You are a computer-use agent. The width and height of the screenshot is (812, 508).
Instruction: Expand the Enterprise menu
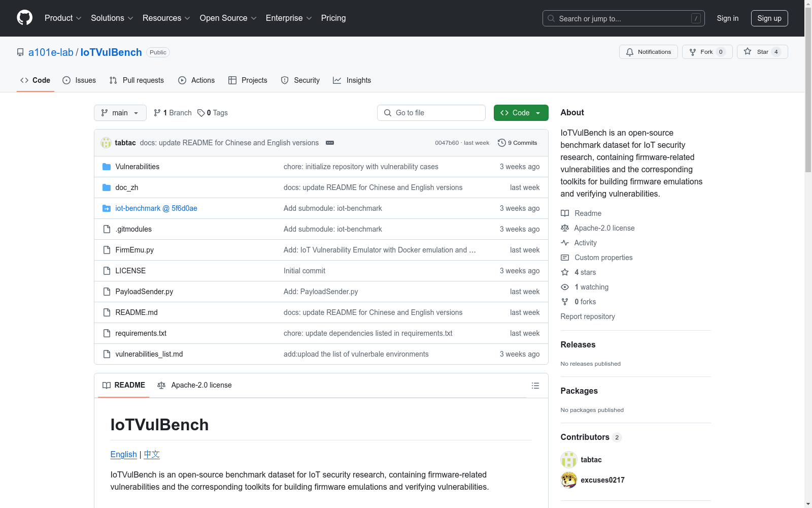[289, 18]
